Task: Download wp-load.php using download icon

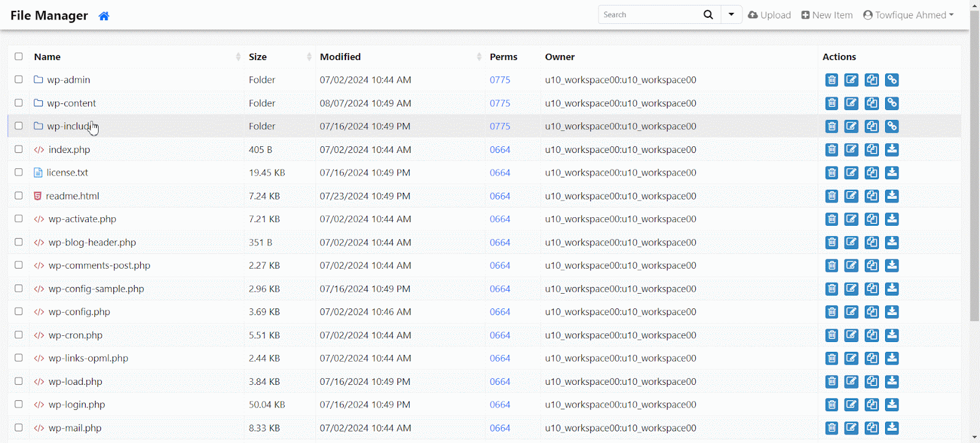Action: click(x=892, y=382)
